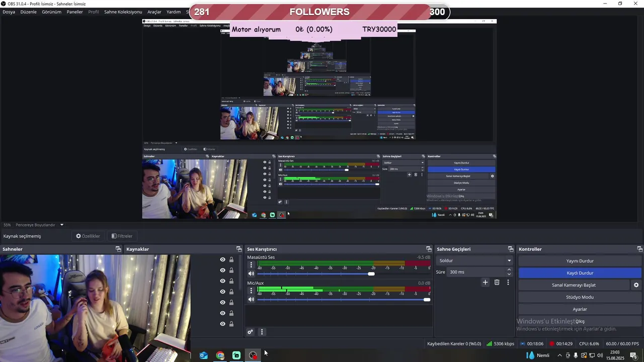Toggle visibility eye of bottom source
The width and height of the screenshot is (644, 362).
(x=222, y=324)
